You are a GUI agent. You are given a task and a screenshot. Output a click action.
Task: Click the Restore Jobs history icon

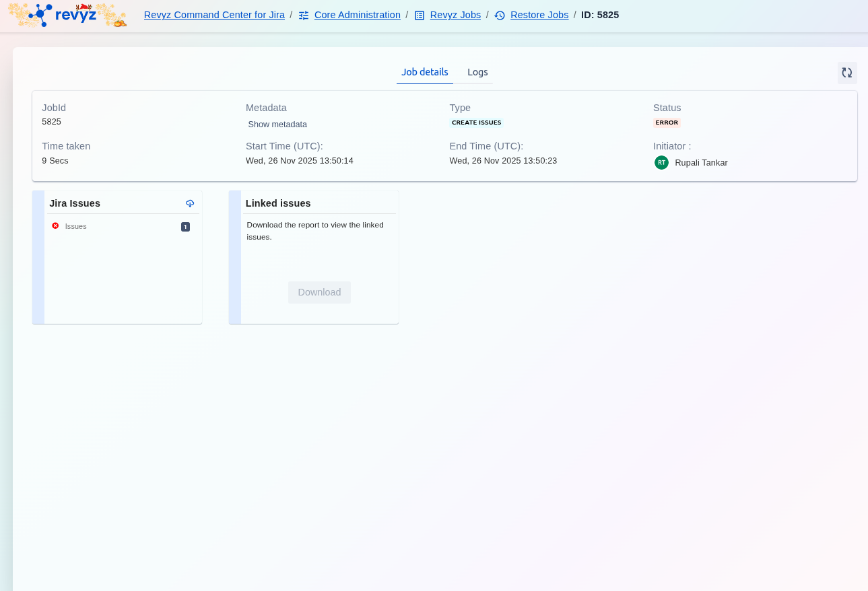pyautogui.click(x=500, y=15)
